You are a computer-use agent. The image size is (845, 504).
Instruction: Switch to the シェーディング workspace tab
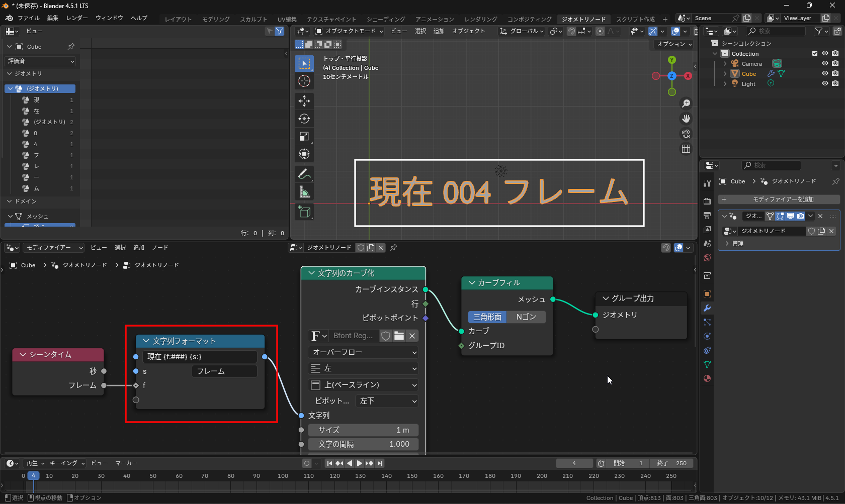(385, 19)
